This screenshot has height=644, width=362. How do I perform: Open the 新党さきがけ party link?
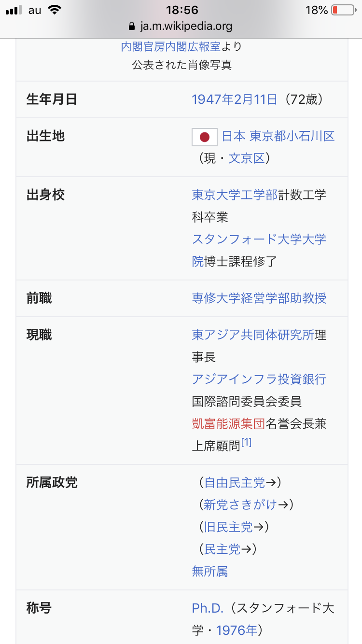pyautogui.click(x=240, y=505)
